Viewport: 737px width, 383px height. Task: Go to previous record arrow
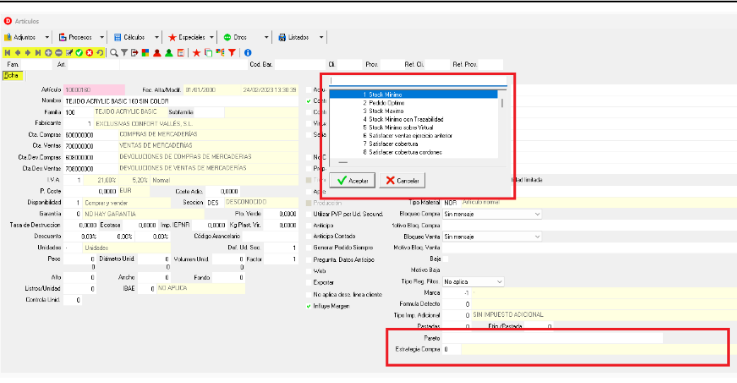click(x=18, y=53)
